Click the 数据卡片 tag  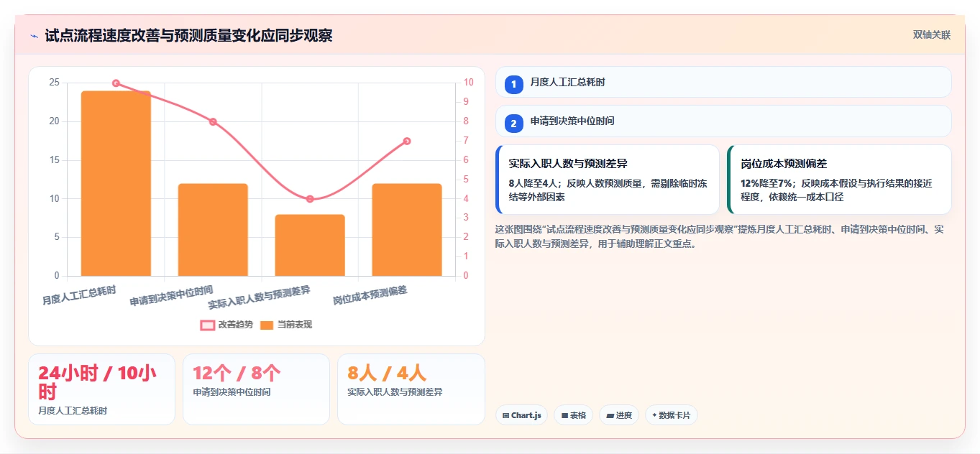tap(672, 415)
